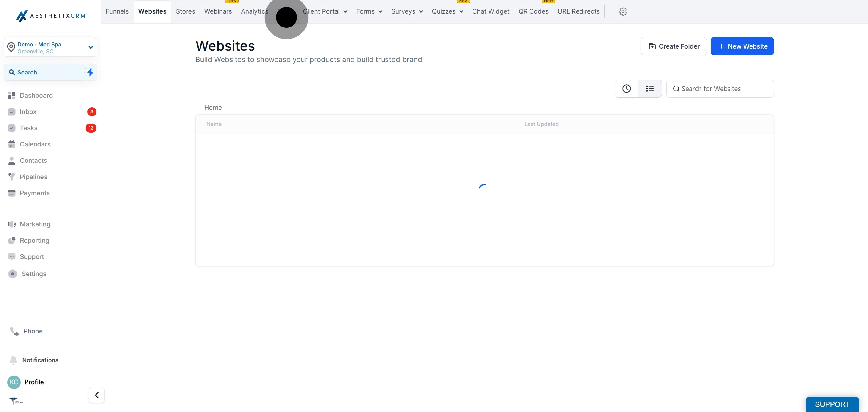This screenshot has width=868, height=412.
Task: Select the Payments icon
Action: pyautogui.click(x=12, y=193)
